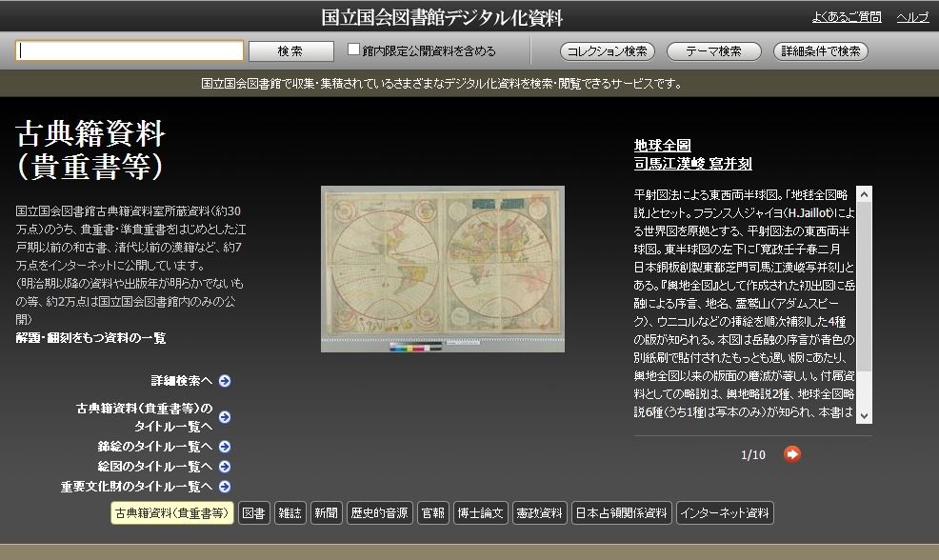The height and width of the screenshot is (560, 939).
Task: Switch to the 日本占領関係資料 tab
Action: pyautogui.click(x=622, y=513)
